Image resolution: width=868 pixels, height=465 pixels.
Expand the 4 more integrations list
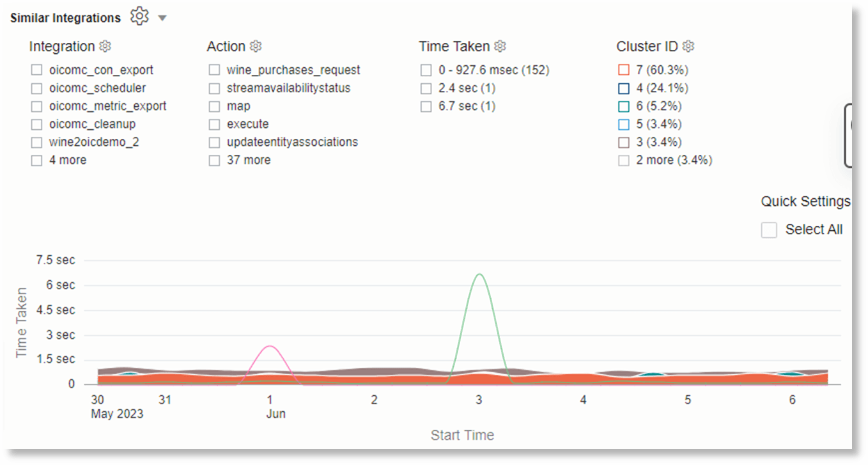pyautogui.click(x=68, y=160)
